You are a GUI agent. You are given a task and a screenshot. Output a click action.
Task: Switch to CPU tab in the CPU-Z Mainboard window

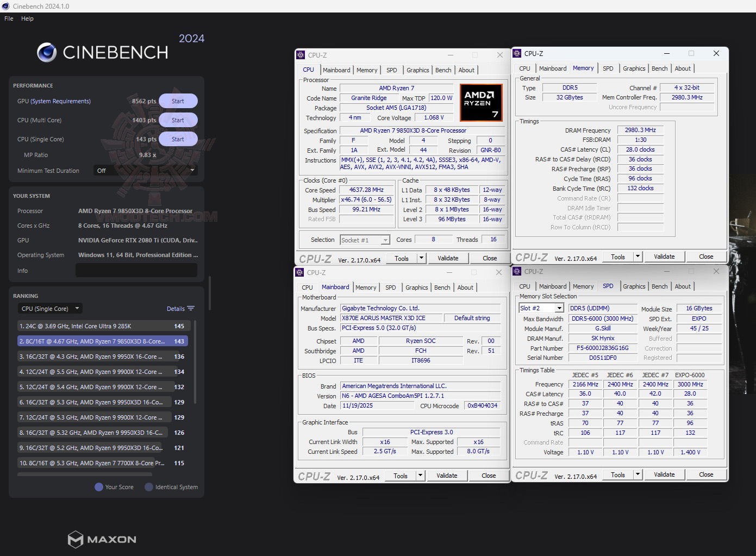tap(307, 288)
